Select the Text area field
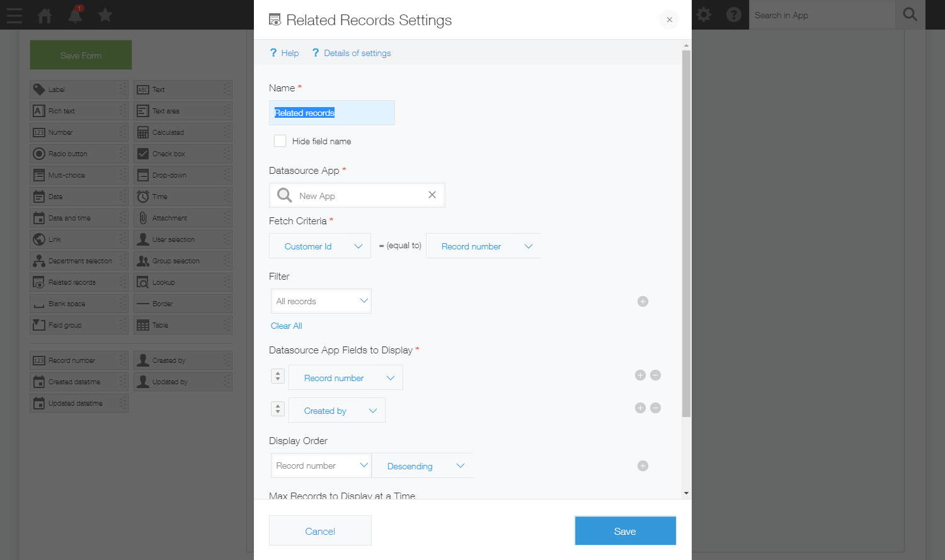The image size is (945, 560). (x=183, y=111)
